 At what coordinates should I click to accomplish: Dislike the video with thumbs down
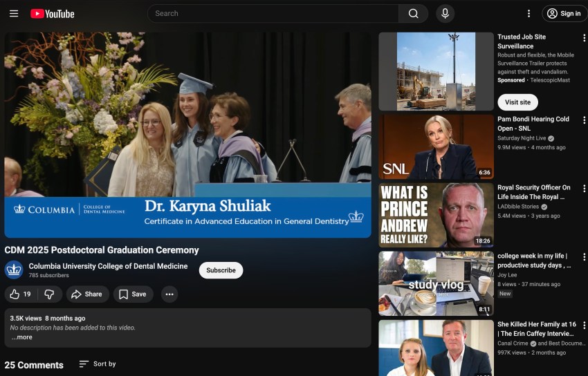[x=50, y=294]
